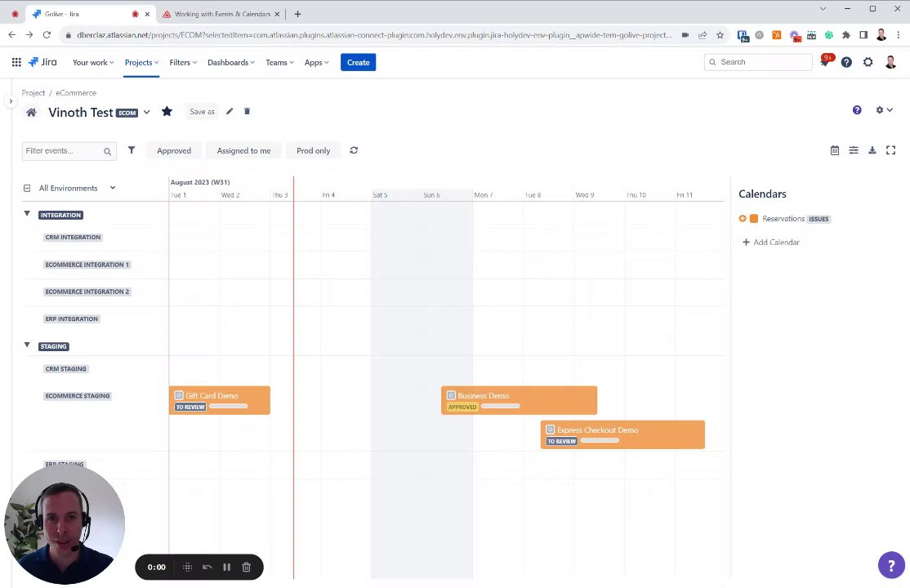Collapse all environments minus box
Image resolution: width=910 pixels, height=588 pixels.
[27, 188]
